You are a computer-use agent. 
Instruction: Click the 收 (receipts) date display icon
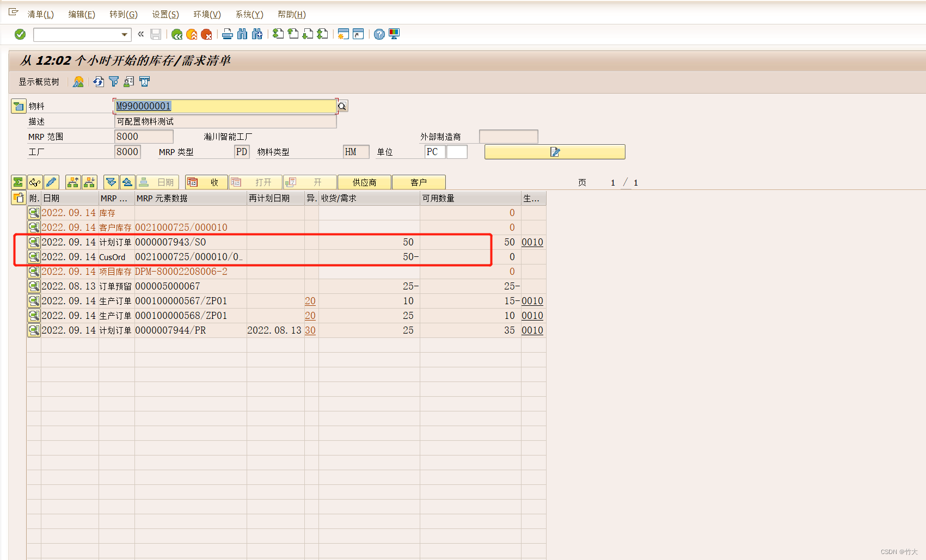194,182
